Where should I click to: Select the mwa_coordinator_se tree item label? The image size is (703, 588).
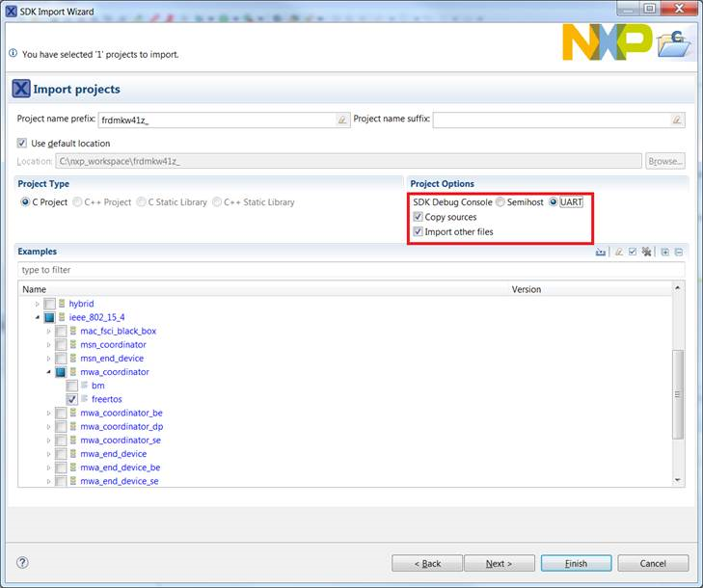click(121, 441)
